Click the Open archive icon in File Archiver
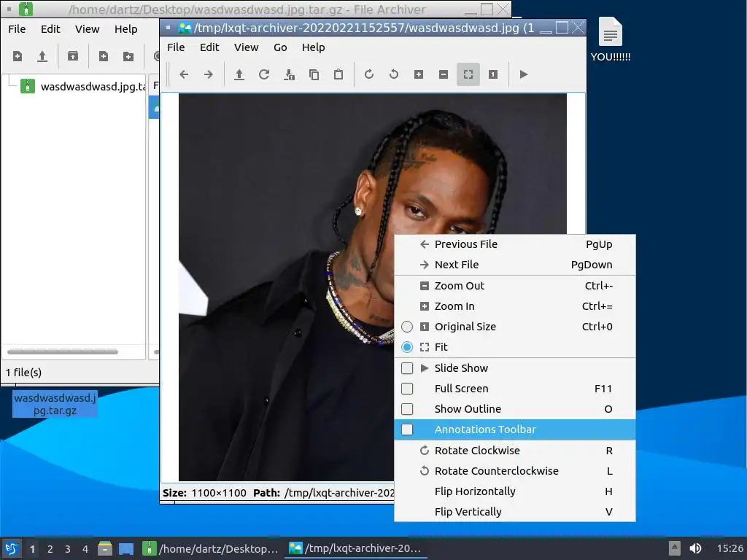747x560 pixels. (42, 56)
